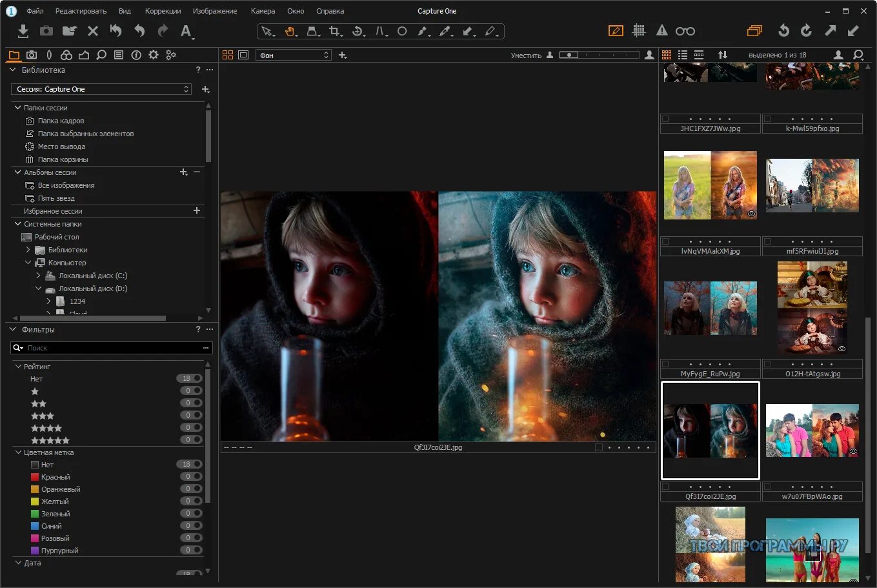
Task: Toggle the Красный color label filter
Action: tap(55, 477)
